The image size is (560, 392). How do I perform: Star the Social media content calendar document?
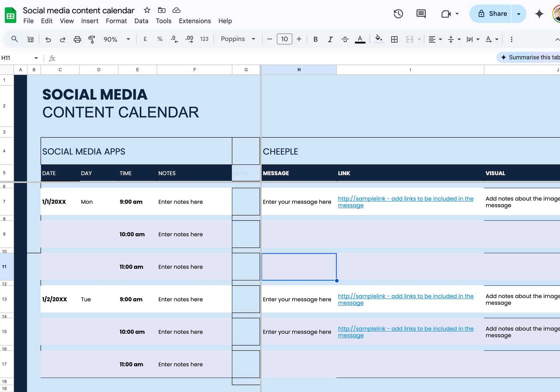146,10
